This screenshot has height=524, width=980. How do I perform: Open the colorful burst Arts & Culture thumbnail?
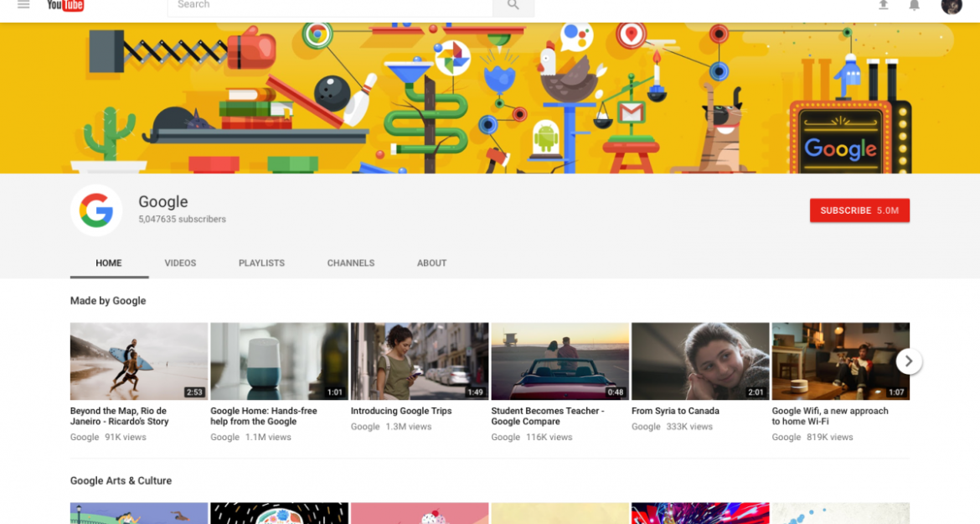(x=700, y=513)
